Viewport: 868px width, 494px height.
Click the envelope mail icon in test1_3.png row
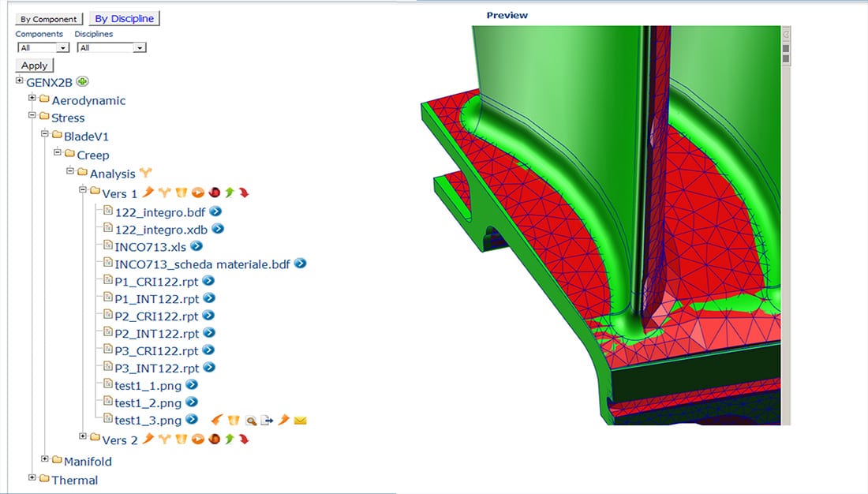coord(300,421)
